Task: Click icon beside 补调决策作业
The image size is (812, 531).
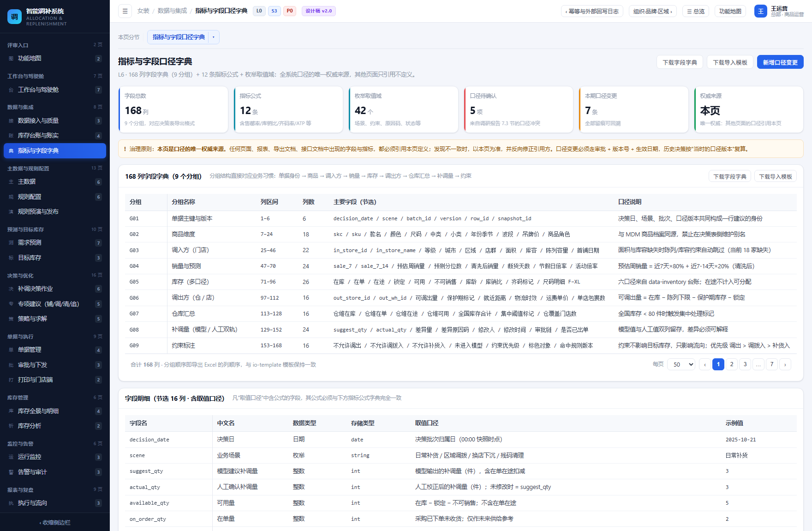Action: click(x=11, y=289)
